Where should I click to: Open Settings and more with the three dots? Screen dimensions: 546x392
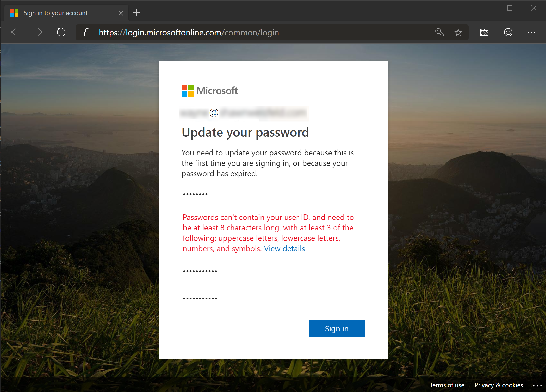tap(531, 32)
